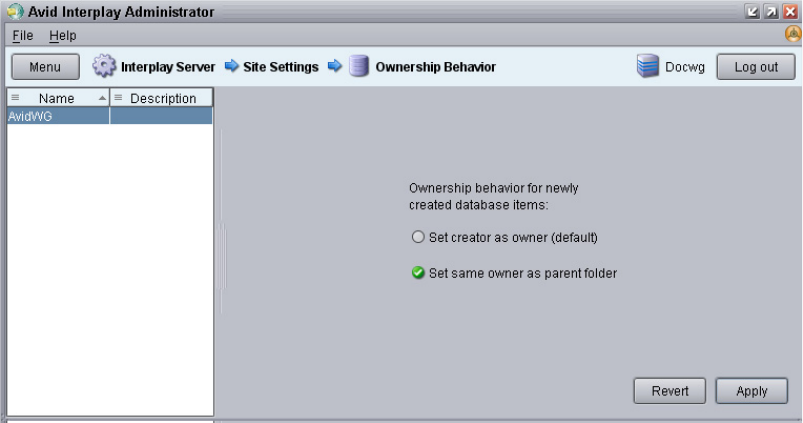Click the Docwg database icon
The image size is (803, 423).
(648, 66)
